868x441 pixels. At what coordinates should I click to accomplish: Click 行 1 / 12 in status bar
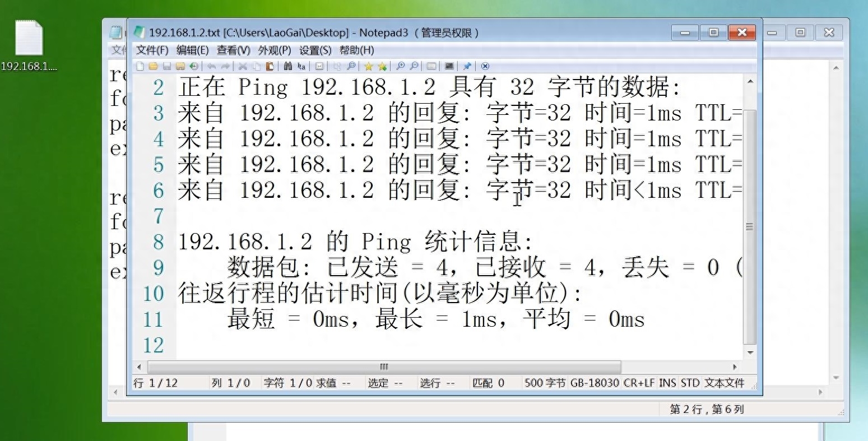(156, 383)
